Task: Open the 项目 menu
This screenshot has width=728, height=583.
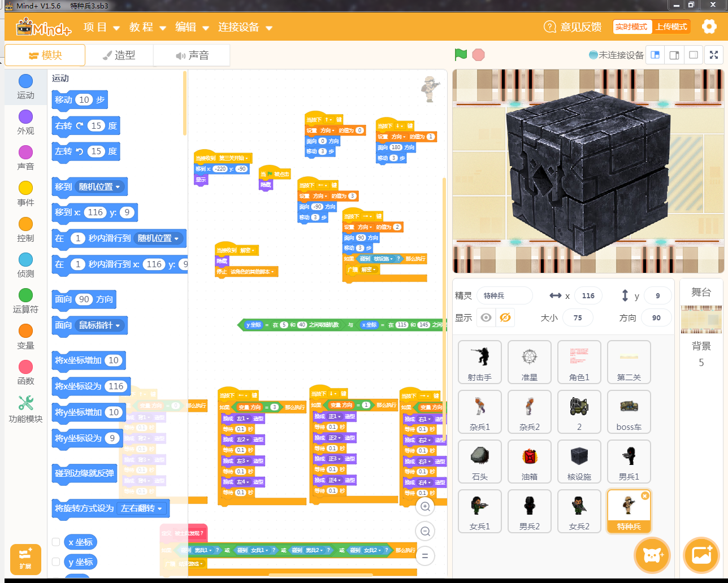Action: [x=101, y=27]
